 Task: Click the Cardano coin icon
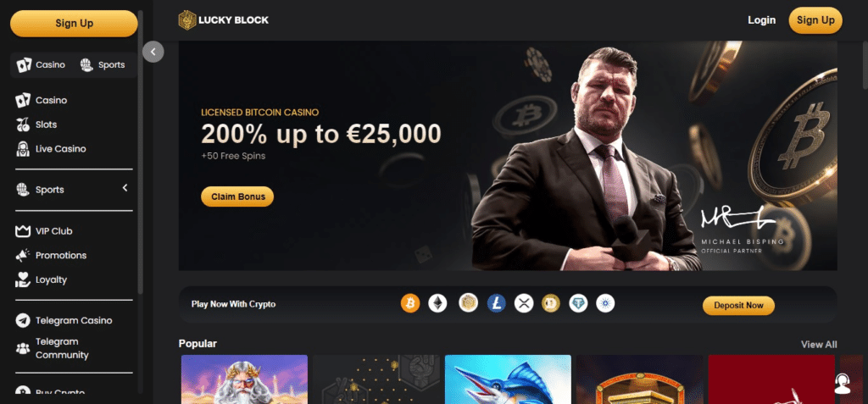[x=605, y=303]
